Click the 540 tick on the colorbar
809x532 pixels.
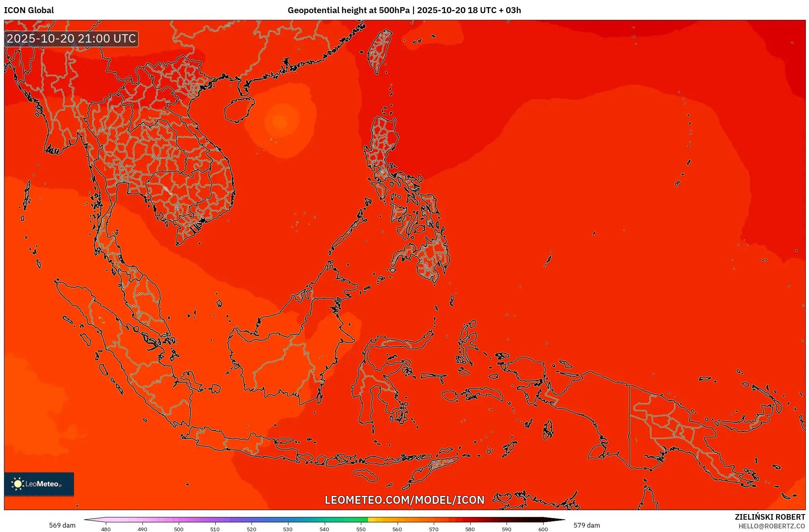[x=324, y=529]
